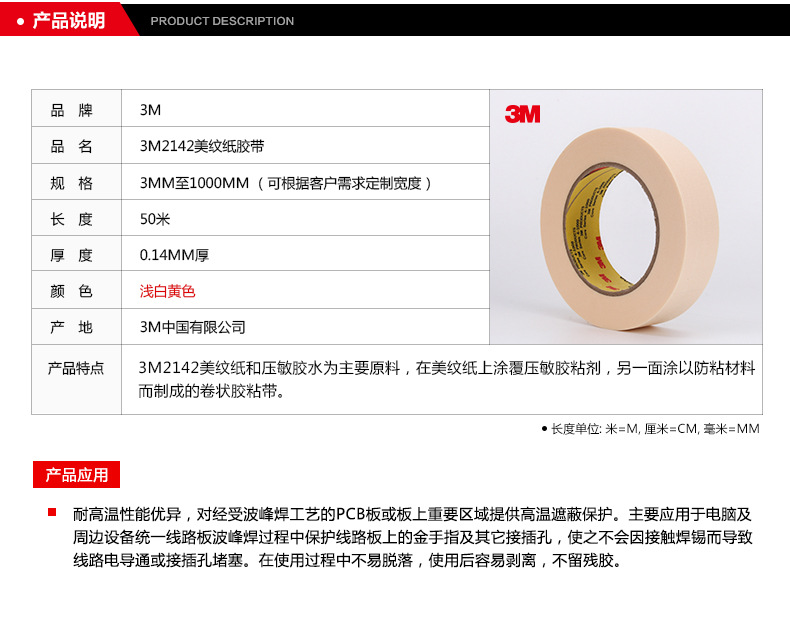Click the red 浅白黄色 color value
This screenshot has width=790, height=643.
167,291
